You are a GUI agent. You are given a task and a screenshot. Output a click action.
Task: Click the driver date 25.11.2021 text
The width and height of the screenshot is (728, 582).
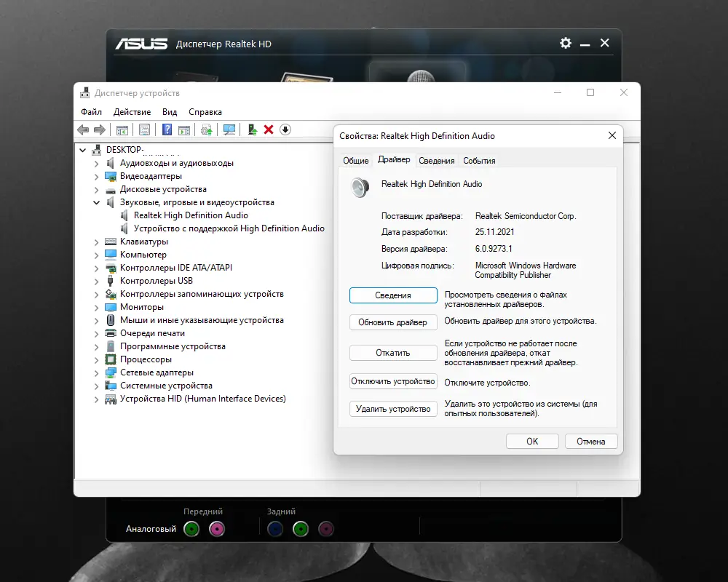494,232
